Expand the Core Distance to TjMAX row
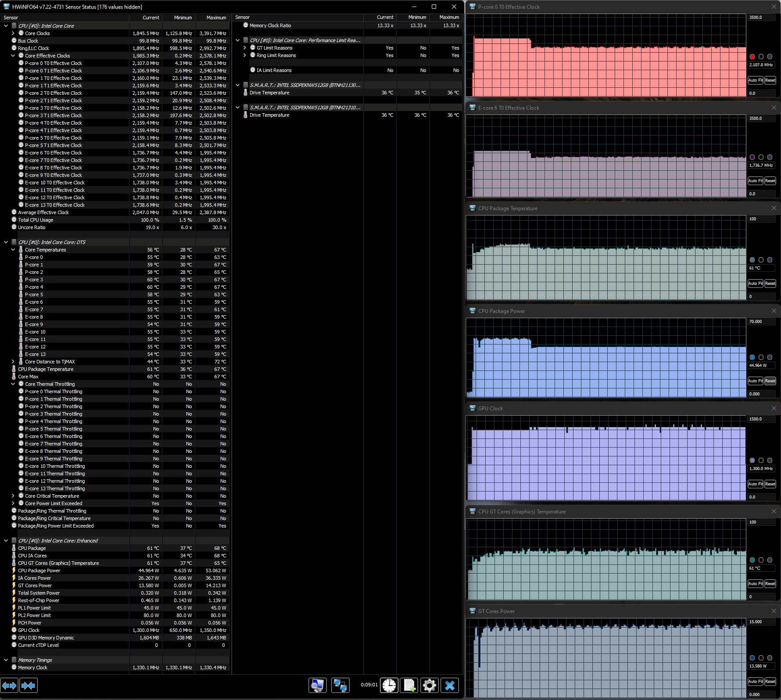The width and height of the screenshot is (781, 700). [13, 362]
